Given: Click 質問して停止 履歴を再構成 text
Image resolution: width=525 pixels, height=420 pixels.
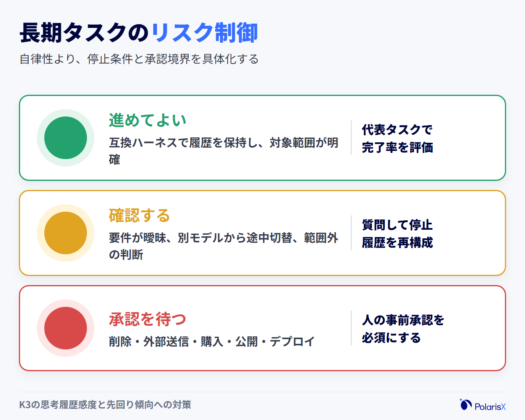Looking at the screenshot, I should 397,233.
